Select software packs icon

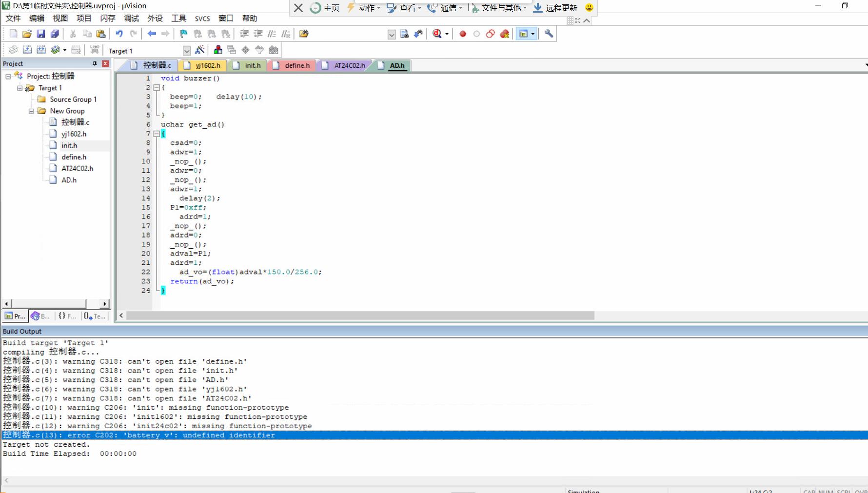[259, 50]
